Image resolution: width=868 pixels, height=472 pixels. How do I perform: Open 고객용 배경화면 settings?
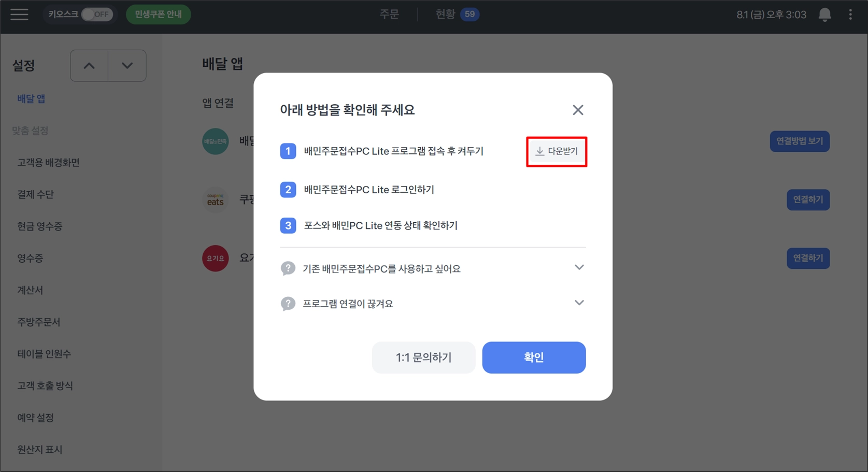tap(48, 163)
